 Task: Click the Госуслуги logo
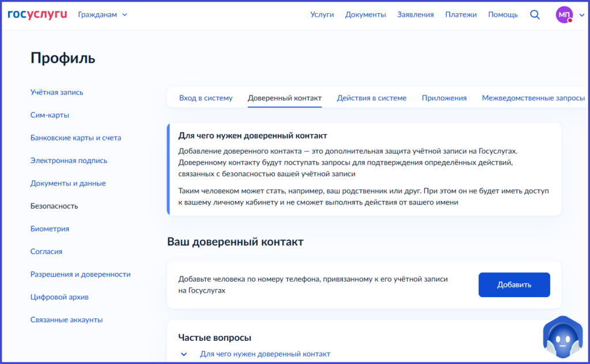click(37, 14)
